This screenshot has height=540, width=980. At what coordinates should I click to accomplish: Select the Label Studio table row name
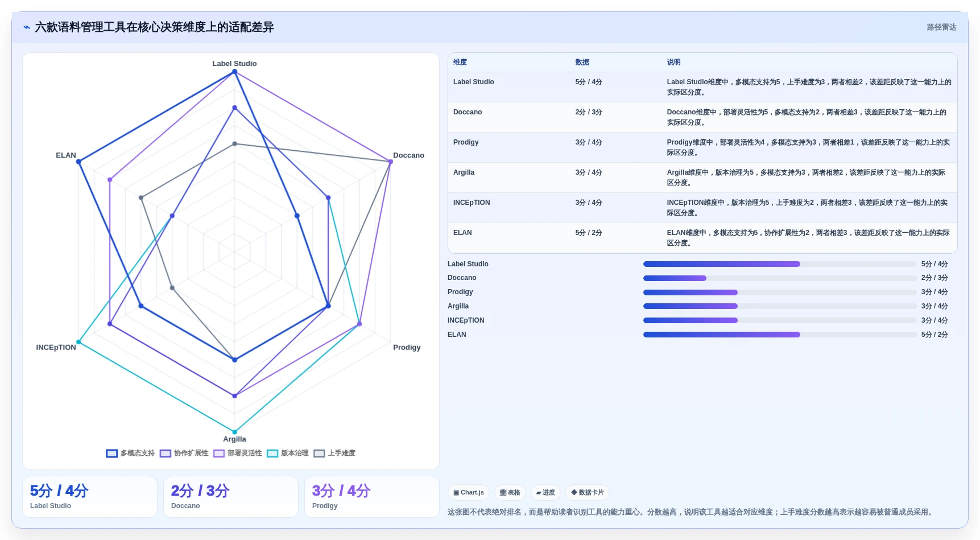[473, 82]
